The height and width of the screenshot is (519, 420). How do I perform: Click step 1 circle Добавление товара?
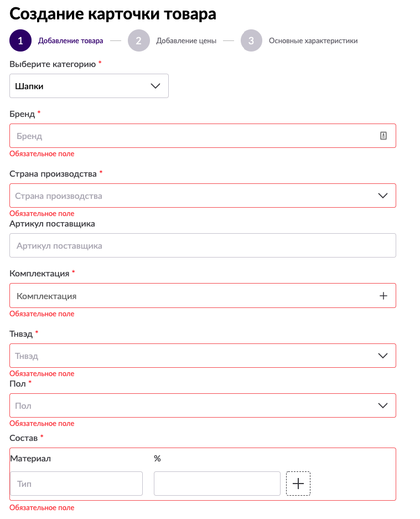[20, 40]
